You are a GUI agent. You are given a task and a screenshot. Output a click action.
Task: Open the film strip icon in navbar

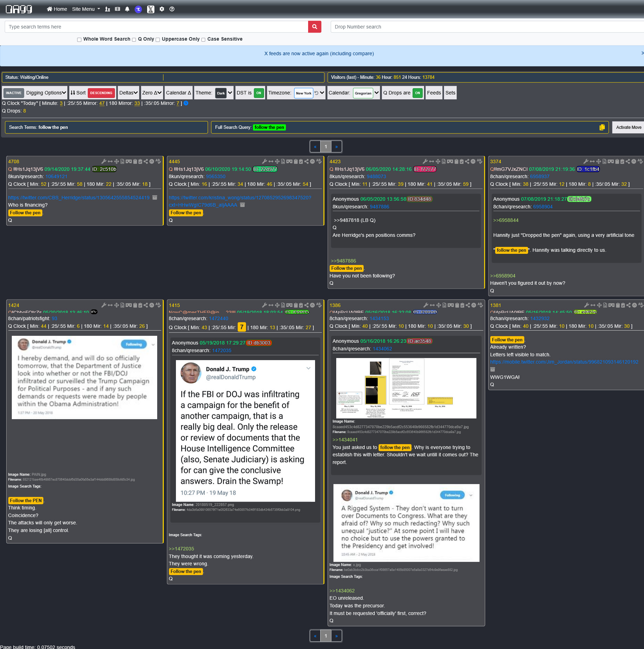[x=118, y=9]
